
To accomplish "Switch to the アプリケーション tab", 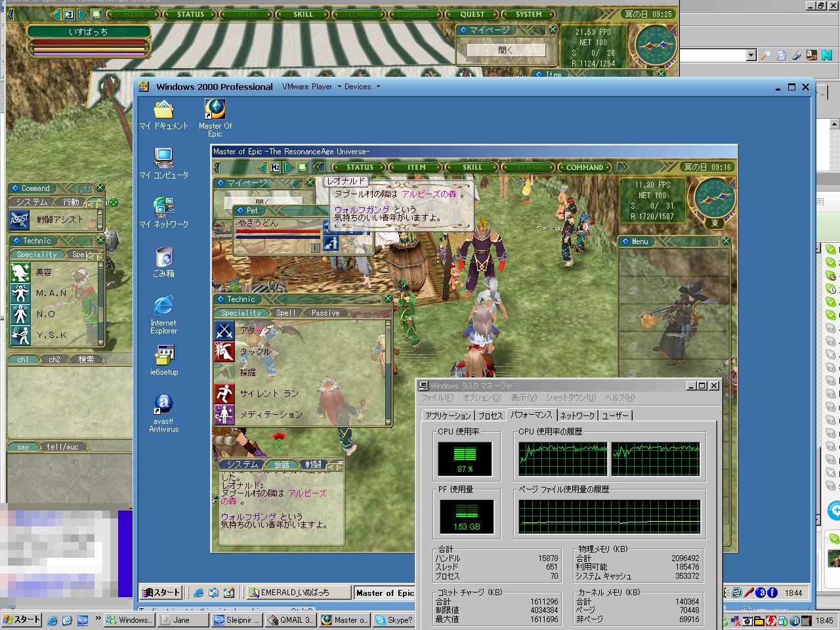I will (448, 416).
